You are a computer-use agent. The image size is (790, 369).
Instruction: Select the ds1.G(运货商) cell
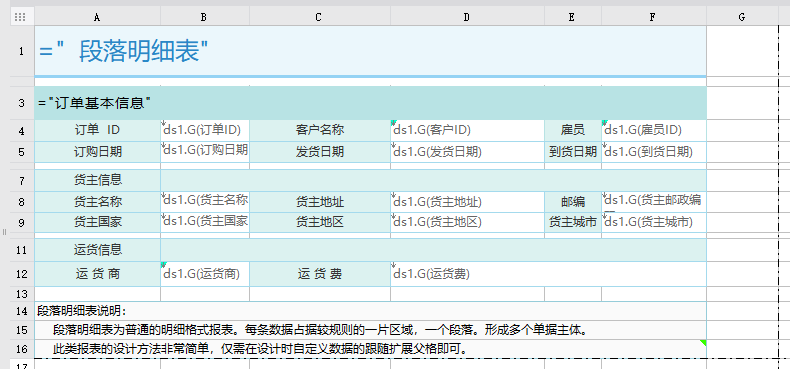(205, 274)
